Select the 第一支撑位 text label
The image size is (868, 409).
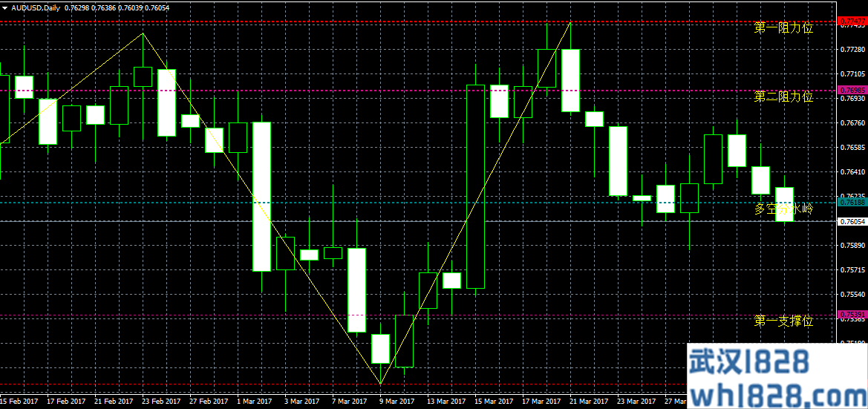point(783,321)
